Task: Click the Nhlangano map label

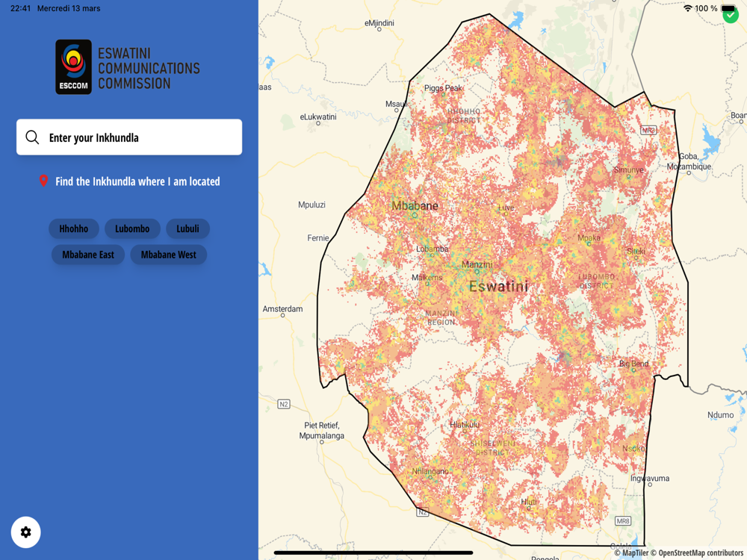Action: (430, 471)
